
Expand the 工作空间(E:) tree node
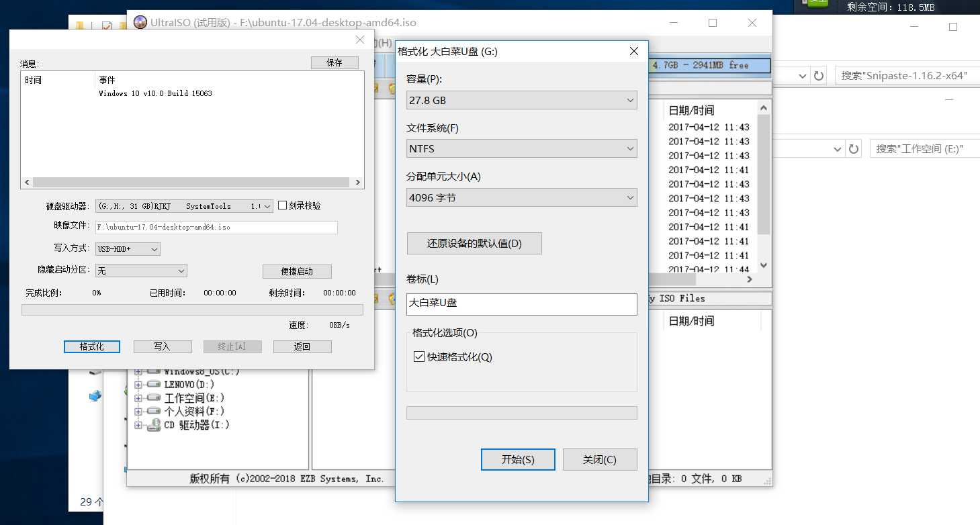(x=138, y=398)
